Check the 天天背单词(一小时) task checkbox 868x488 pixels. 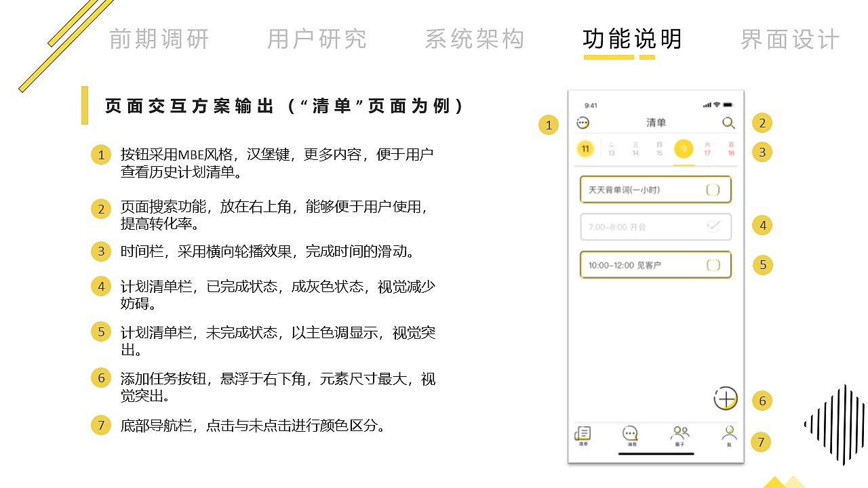coord(713,189)
